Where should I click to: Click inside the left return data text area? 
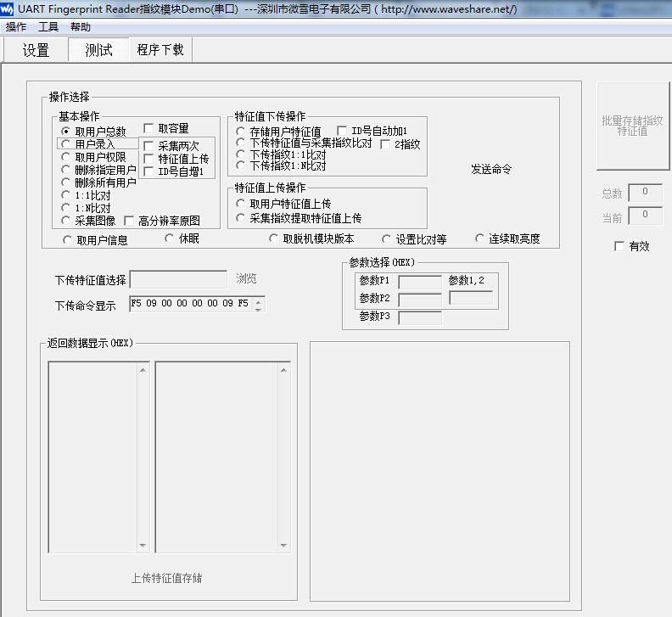click(92, 457)
